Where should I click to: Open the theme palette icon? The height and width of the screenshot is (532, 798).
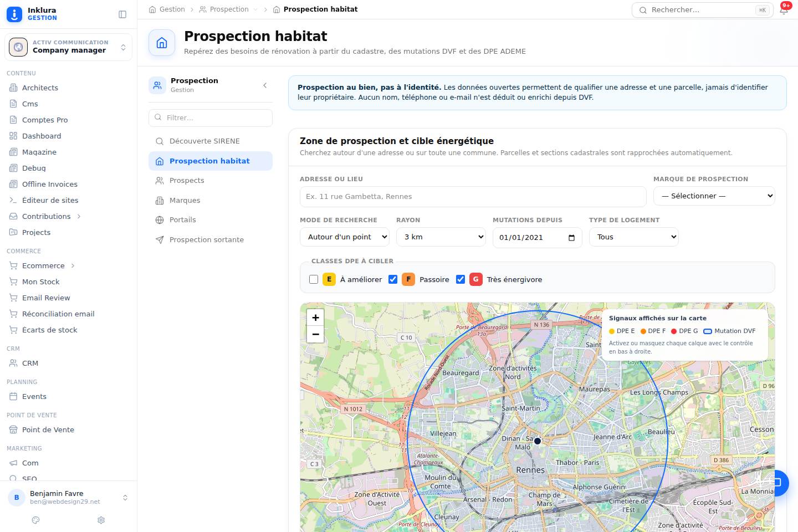[36, 520]
